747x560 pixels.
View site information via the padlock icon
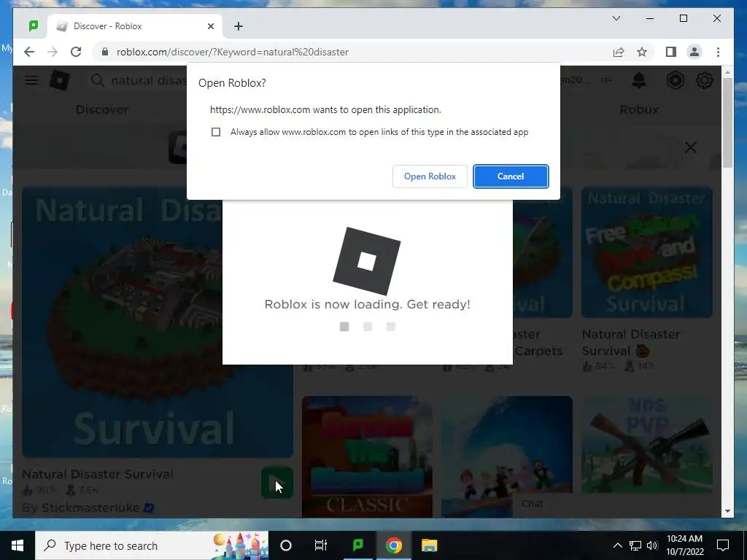tap(105, 52)
